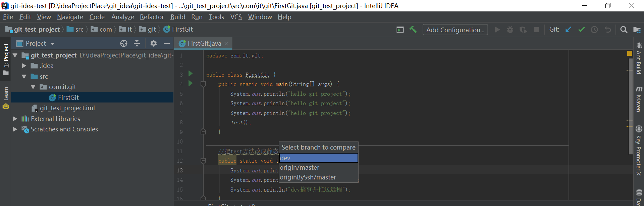Viewport: 644px width, 206px height.
Task: Select originBySsh/master branch in popup
Action: tap(319, 177)
